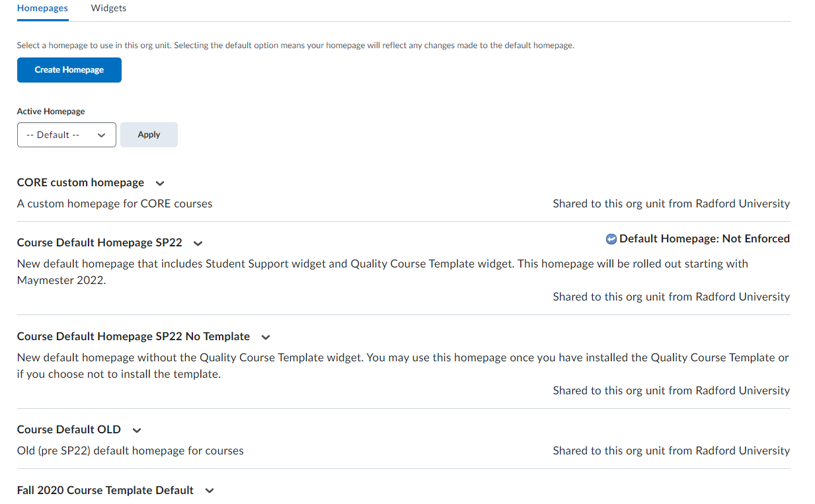This screenshot has height=504, width=815.
Task: Expand the Course Default OLD options menu
Action: point(136,429)
